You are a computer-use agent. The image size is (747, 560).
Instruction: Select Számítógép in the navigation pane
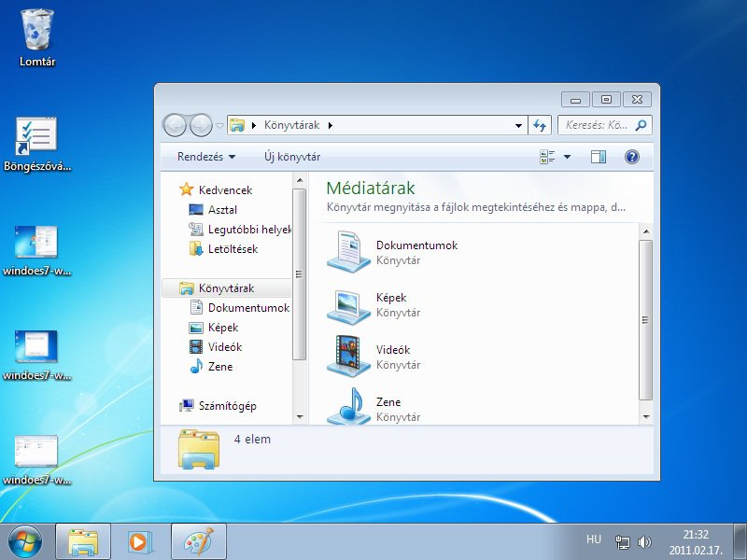[227, 406]
